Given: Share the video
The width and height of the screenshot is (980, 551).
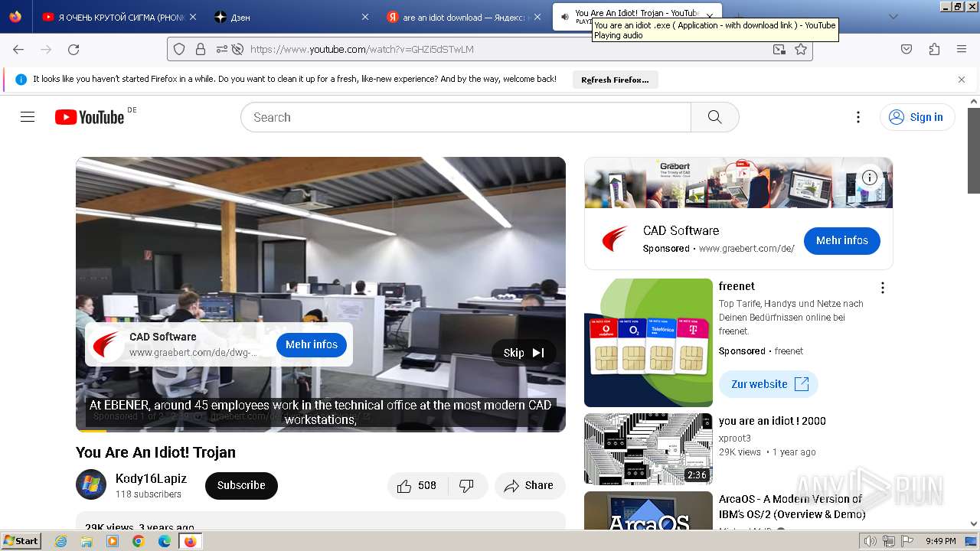Looking at the screenshot, I should (x=530, y=485).
